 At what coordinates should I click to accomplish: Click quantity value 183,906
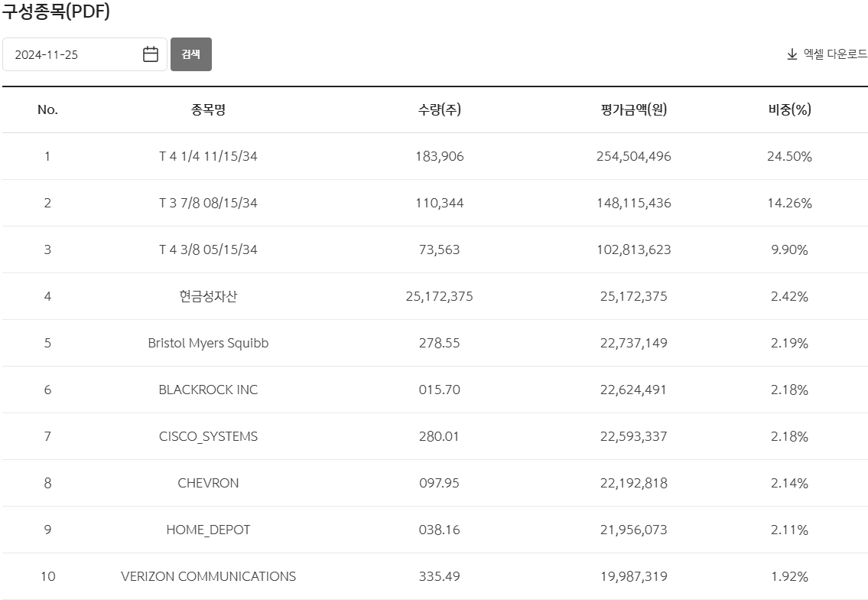click(x=440, y=156)
